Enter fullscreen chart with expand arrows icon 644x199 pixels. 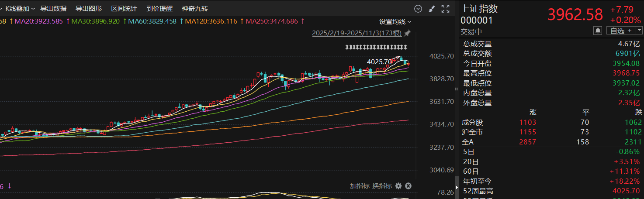446,9
